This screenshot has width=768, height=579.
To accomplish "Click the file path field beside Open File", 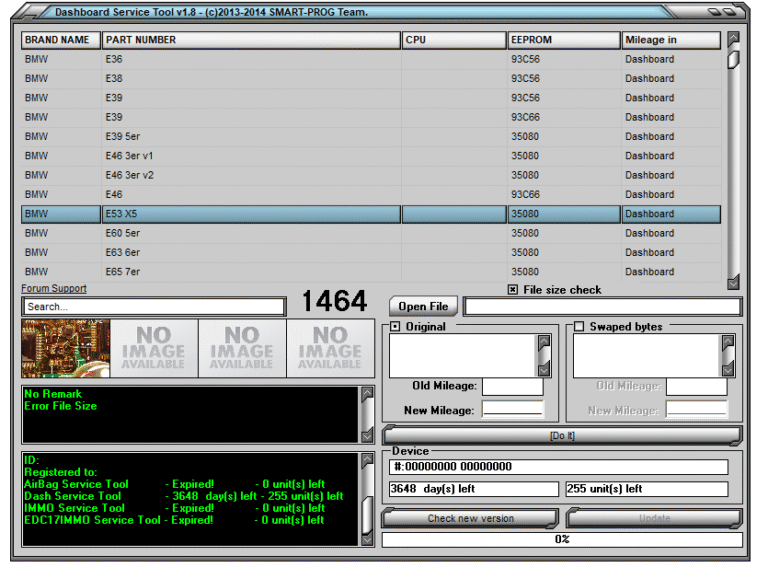I will point(602,307).
